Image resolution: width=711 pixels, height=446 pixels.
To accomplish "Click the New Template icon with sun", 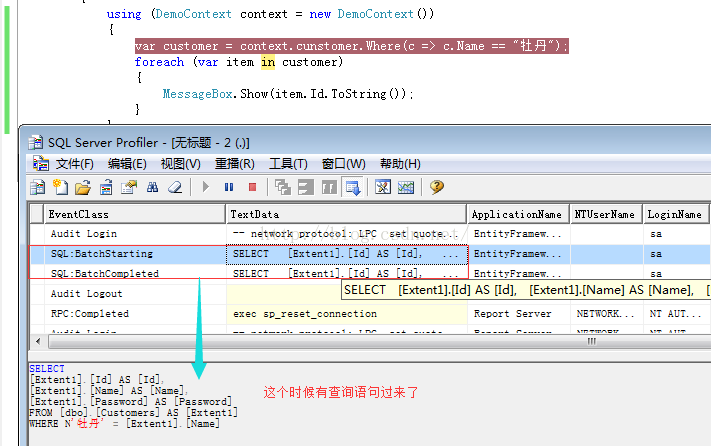I will [x=60, y=187].
